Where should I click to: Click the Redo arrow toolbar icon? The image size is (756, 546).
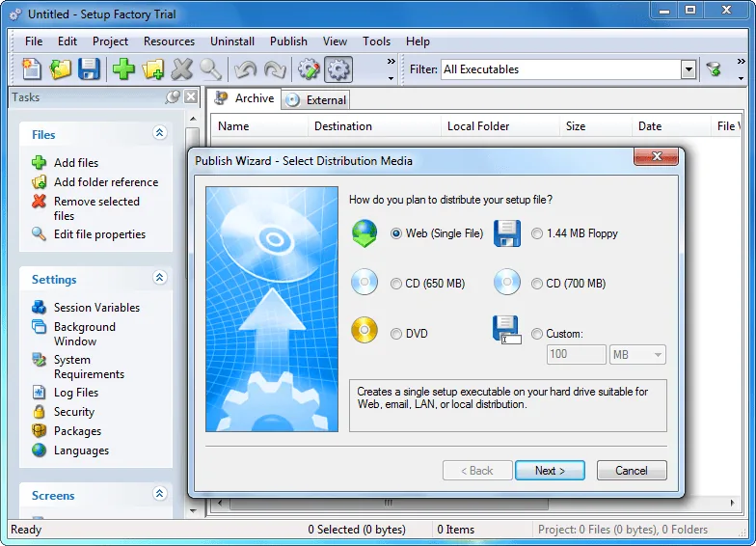(x=275, y=69)
